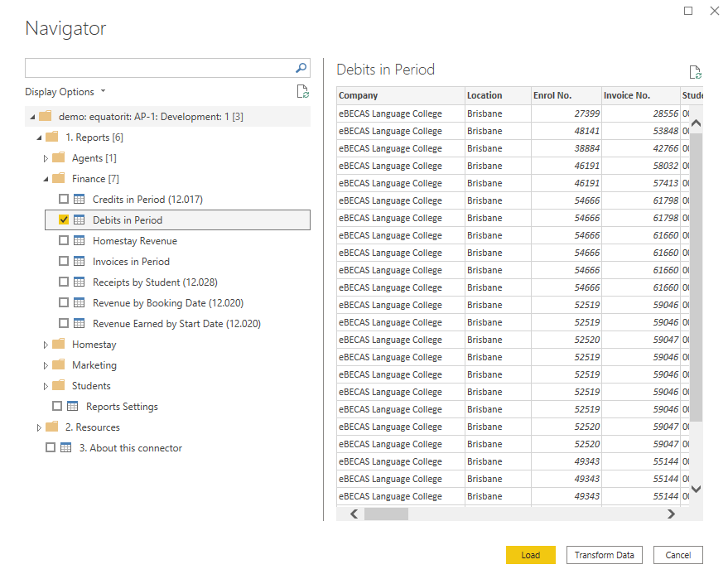
Task: Click the Students folder icon
Action: (x=58, y=386)
